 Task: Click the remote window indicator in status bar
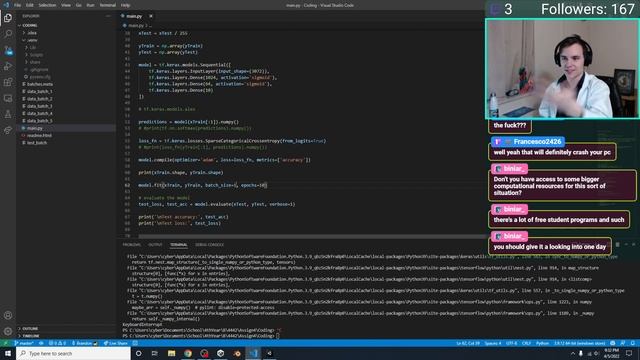[x=6, y=343]
